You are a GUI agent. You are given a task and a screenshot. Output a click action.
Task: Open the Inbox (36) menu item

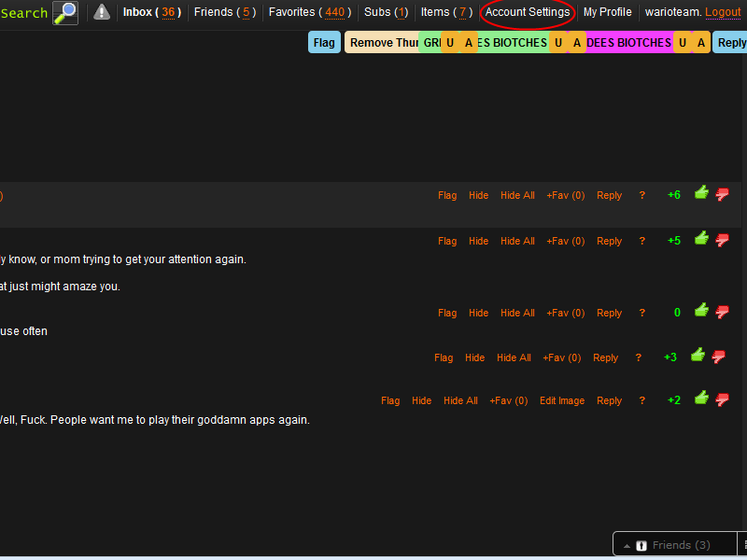[150, 12]
